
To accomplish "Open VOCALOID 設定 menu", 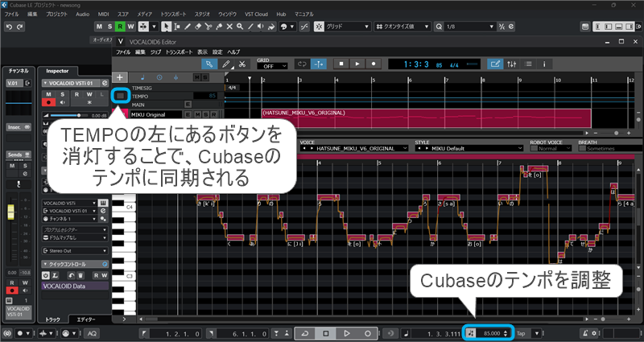I will 217,52.
